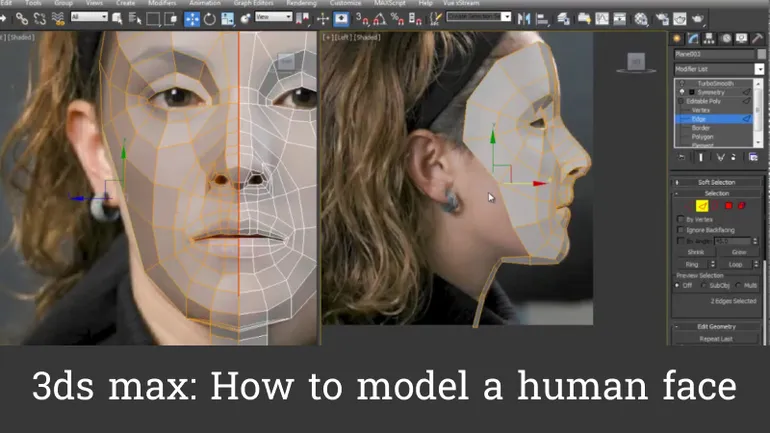
Task: Switch to the Modify command panel tab
Action: tap(693, 38)
